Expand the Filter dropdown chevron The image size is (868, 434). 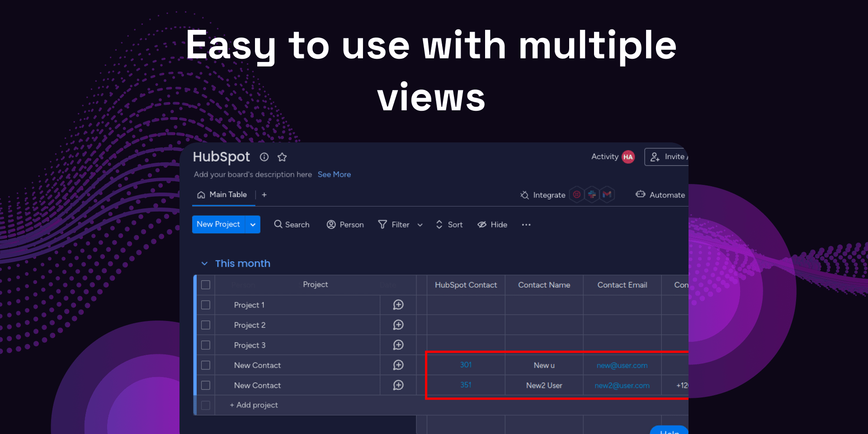[420, 225]
